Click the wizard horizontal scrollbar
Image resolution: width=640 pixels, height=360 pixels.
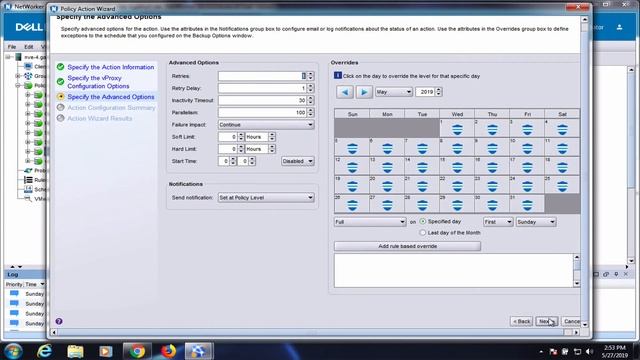click(x=314, y=332)
